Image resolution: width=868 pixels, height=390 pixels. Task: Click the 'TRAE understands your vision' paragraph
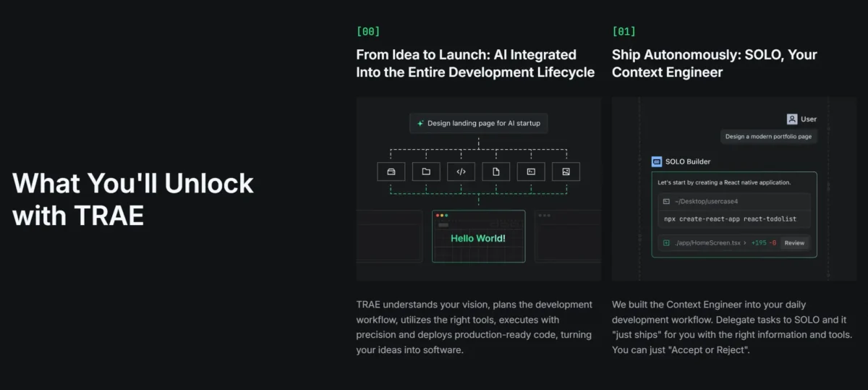point(475,327)
